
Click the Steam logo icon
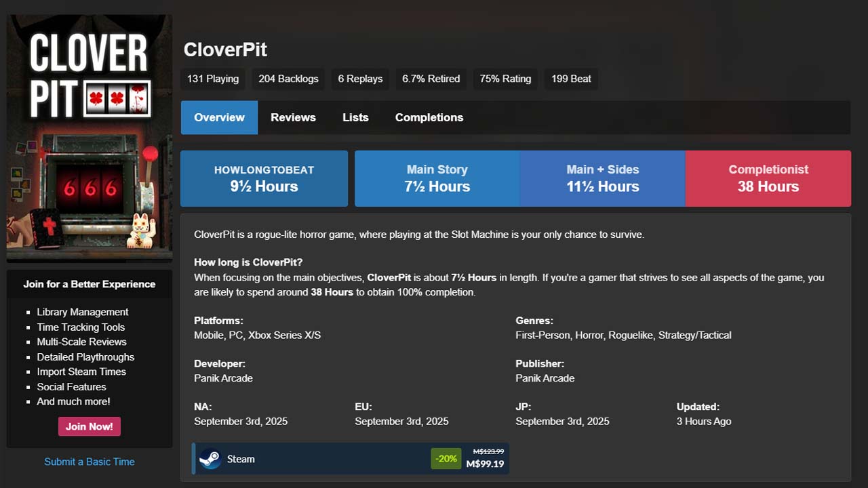point(210,459)
